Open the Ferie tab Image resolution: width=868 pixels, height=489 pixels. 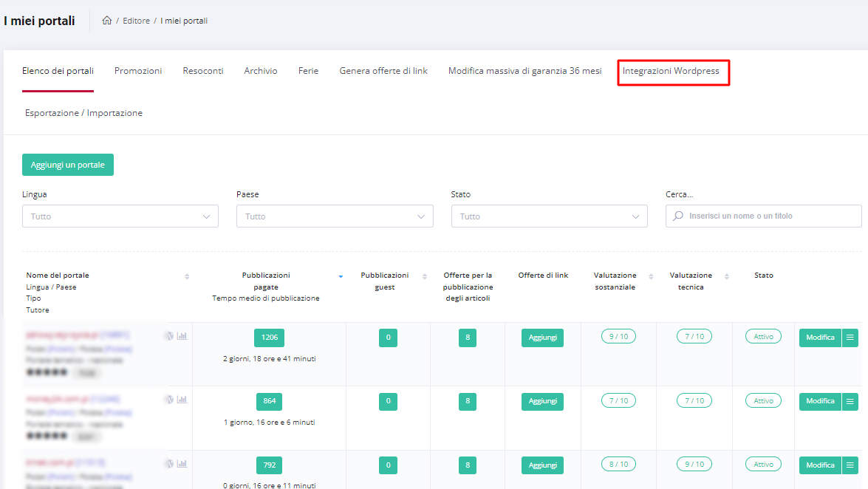308,71
